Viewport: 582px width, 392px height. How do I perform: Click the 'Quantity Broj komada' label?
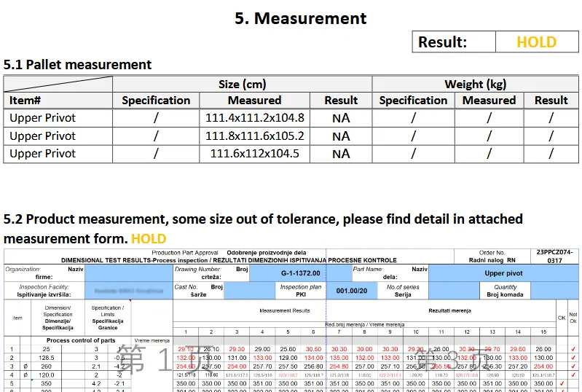point(506,291)
